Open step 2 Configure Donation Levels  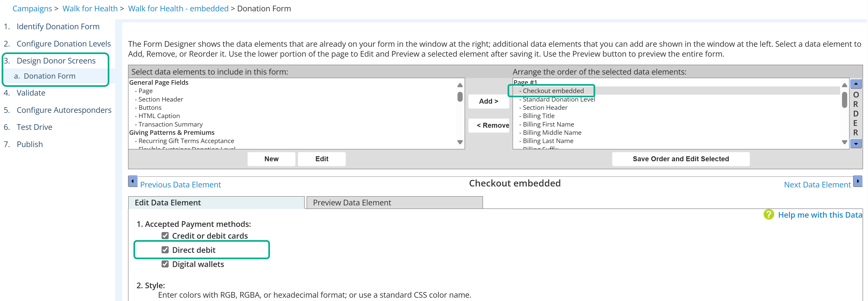(x=64, y=44)
